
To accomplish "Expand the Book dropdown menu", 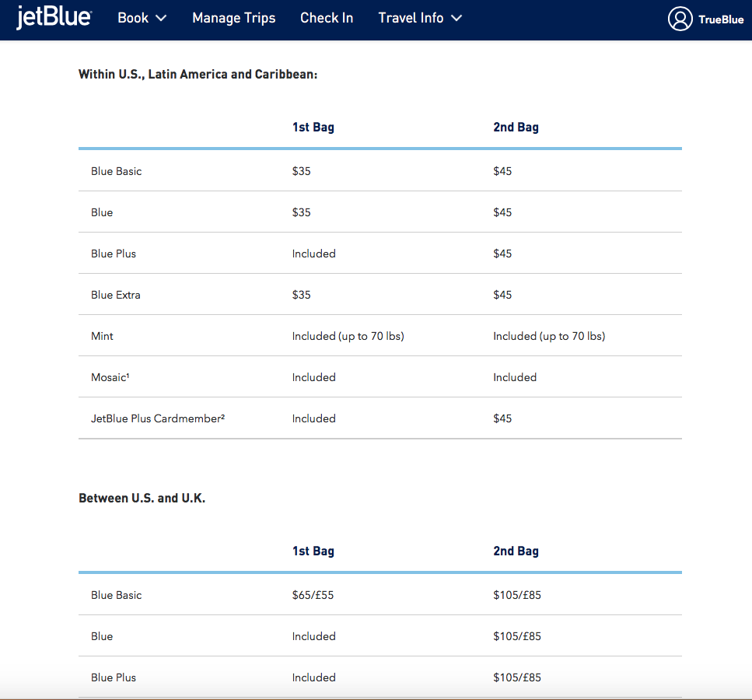I will click(142, 18).
